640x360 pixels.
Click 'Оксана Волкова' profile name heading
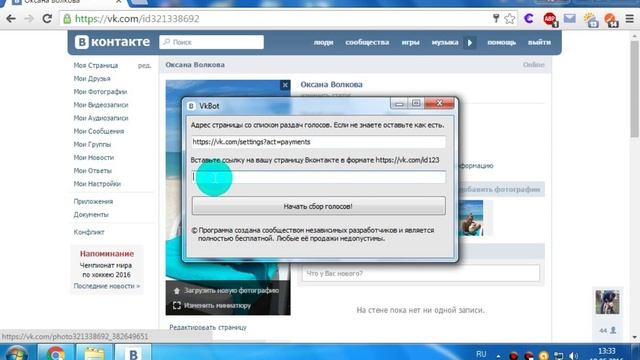pos(331,84)
